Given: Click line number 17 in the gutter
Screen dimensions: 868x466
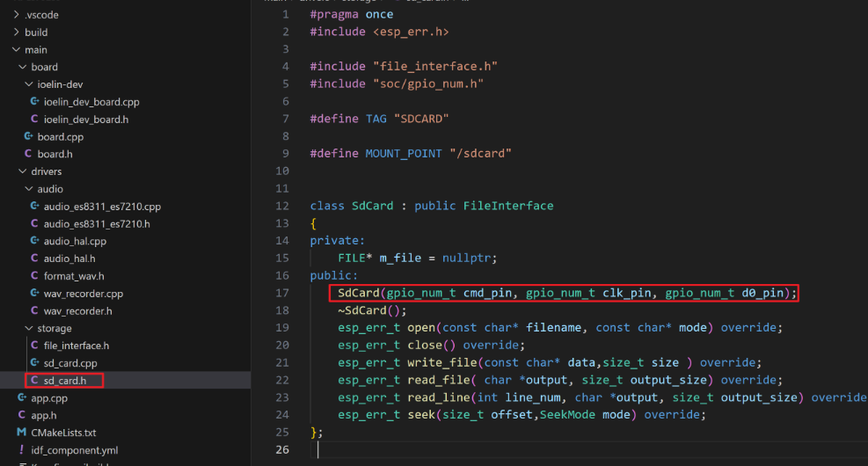Looking at the screenshot, I should [282, 293].
